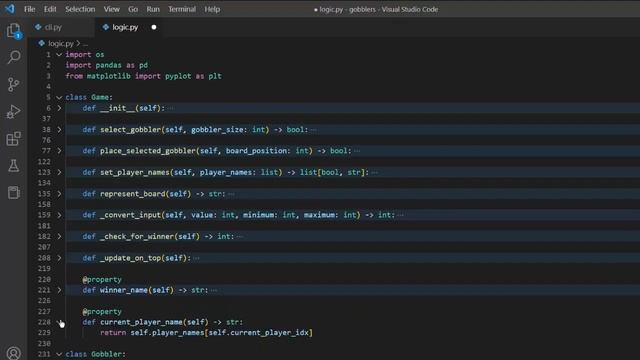Expand the winner_name method fold

click(x=59, y=290)
